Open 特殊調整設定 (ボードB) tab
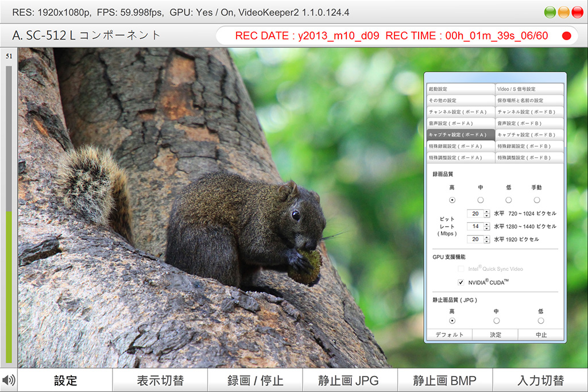The width and height of the screenshot is (588, 392). [x=529, y=158]
